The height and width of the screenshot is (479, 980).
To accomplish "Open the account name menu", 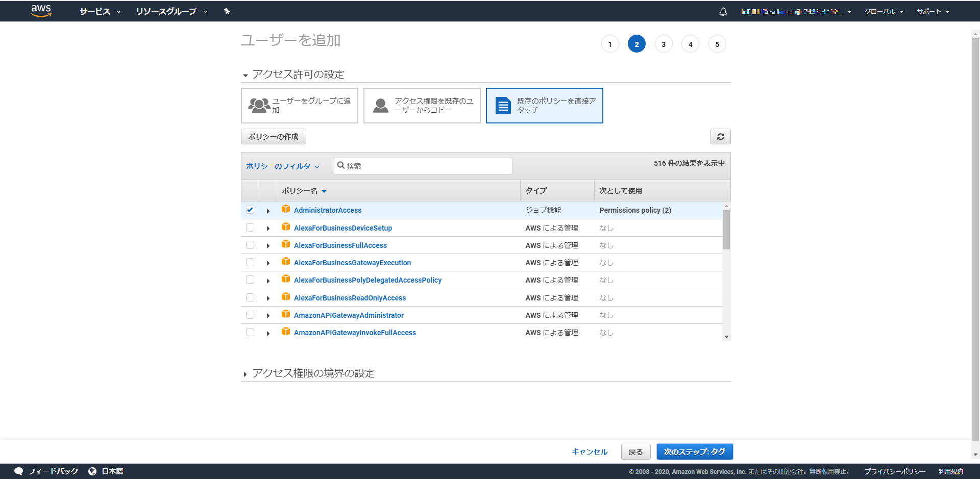I will click(x=796, y=11).
